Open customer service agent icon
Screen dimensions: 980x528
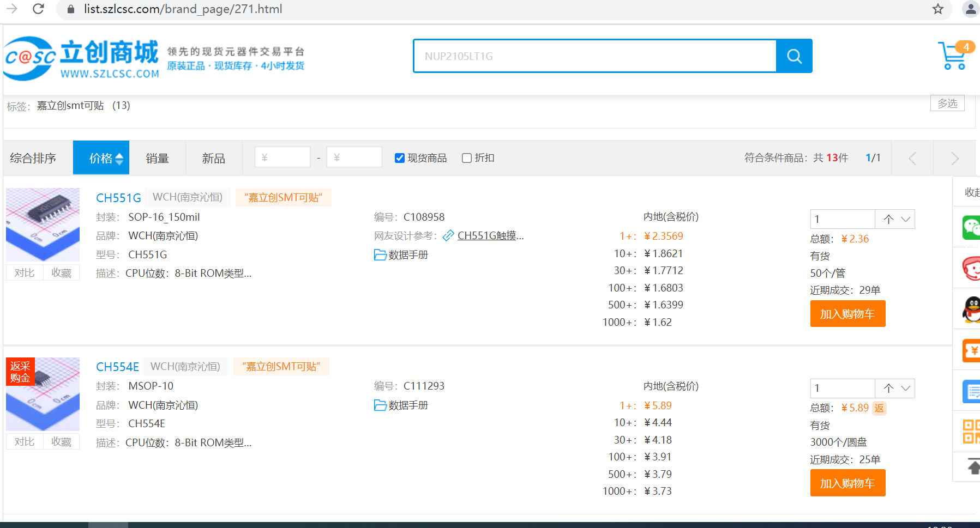971,268
